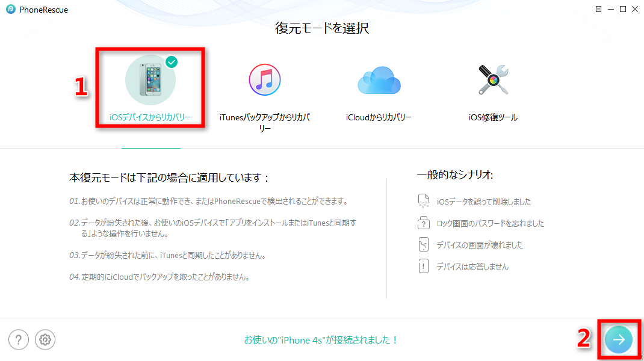Close the PhoneRescue window
644x361 pixels.
tap(635, 9)
